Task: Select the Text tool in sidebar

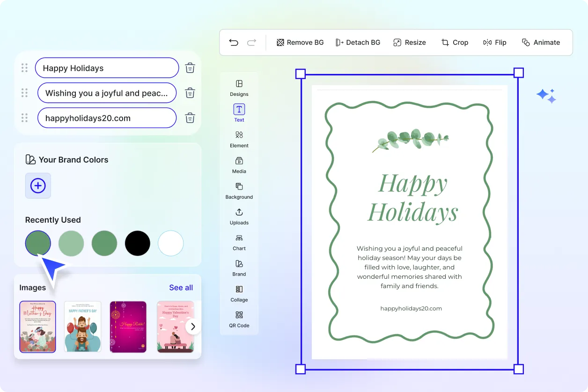Action: (x=239, y=113)
